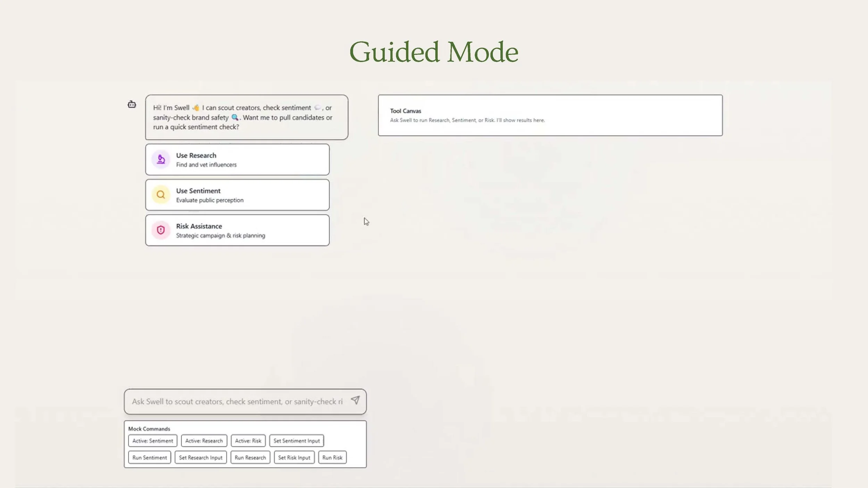Click Active: Risk mock command
This screenshot has width=868, height=488.
coord(248,441)
